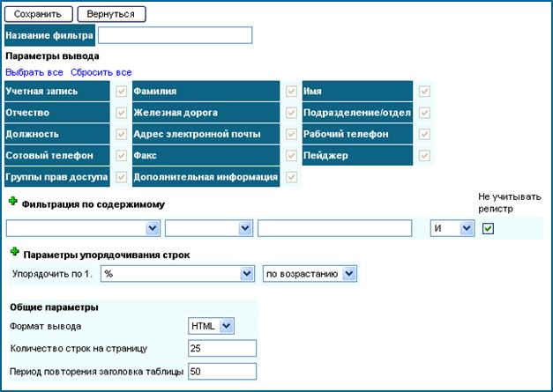553x392 pixels.
Task: Toggle the Факс checkbox
Action: [x=291, y=155]
